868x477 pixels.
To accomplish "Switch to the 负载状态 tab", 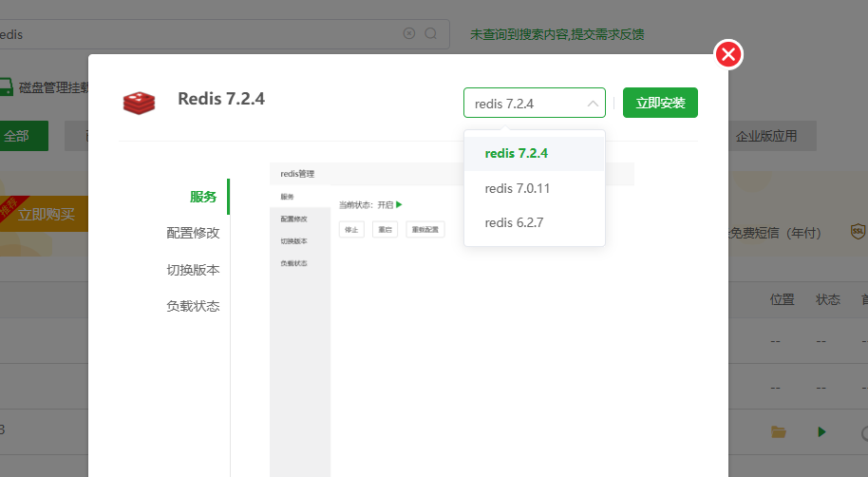I will coord(193,306).
